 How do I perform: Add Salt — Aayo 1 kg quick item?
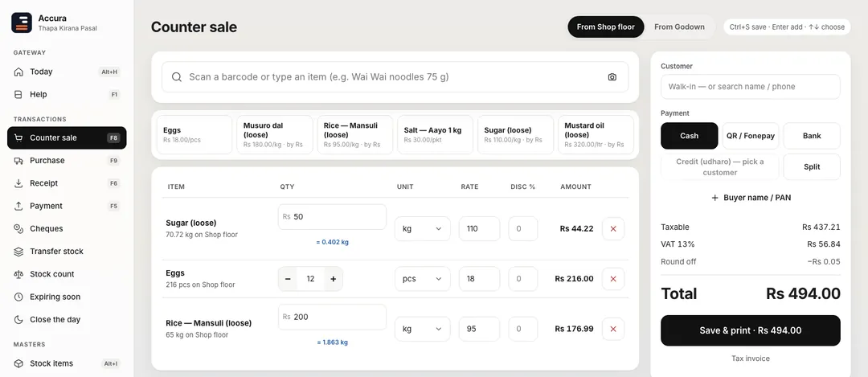pos(435,134)
